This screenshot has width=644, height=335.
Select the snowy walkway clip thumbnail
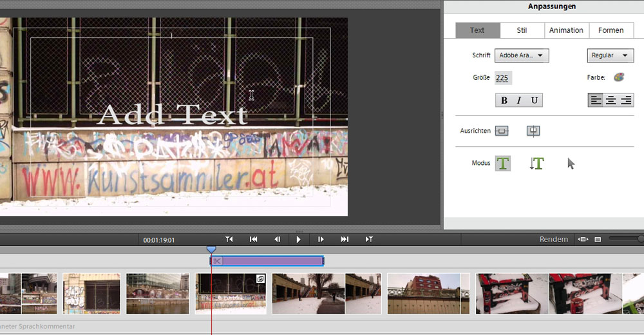[x=327, y=294]
